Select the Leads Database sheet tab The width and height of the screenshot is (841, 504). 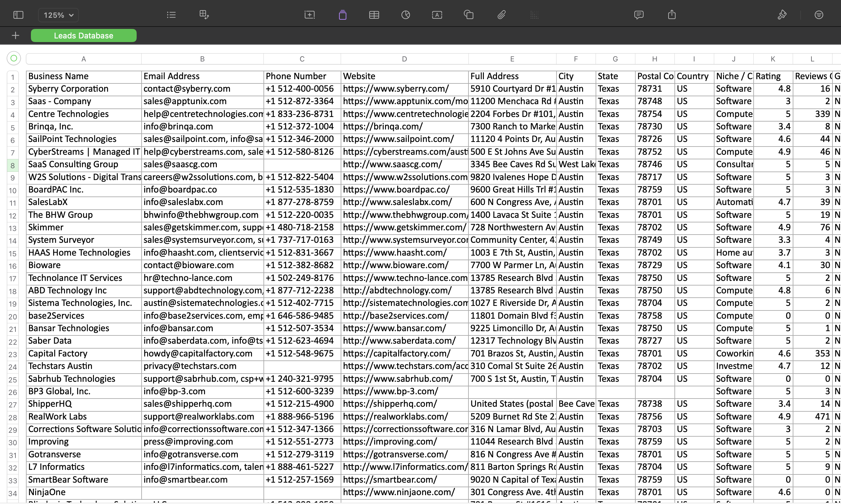pyautogui.click(x=83, y=35)
